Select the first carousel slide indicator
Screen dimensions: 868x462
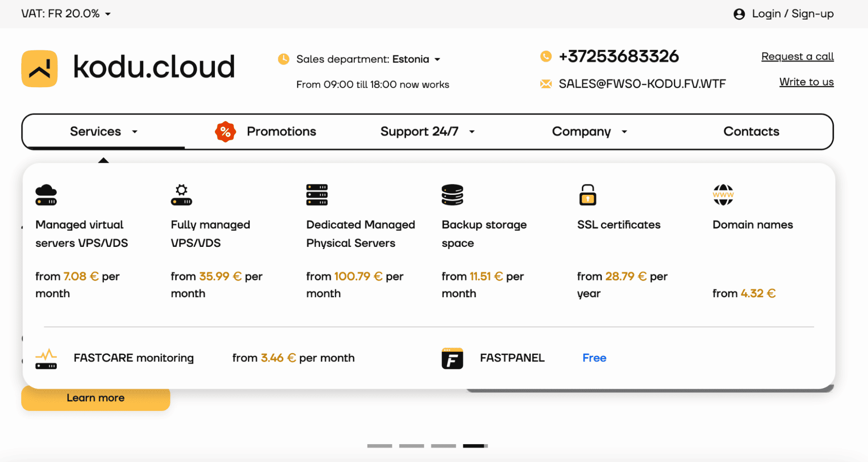point(380,446)
